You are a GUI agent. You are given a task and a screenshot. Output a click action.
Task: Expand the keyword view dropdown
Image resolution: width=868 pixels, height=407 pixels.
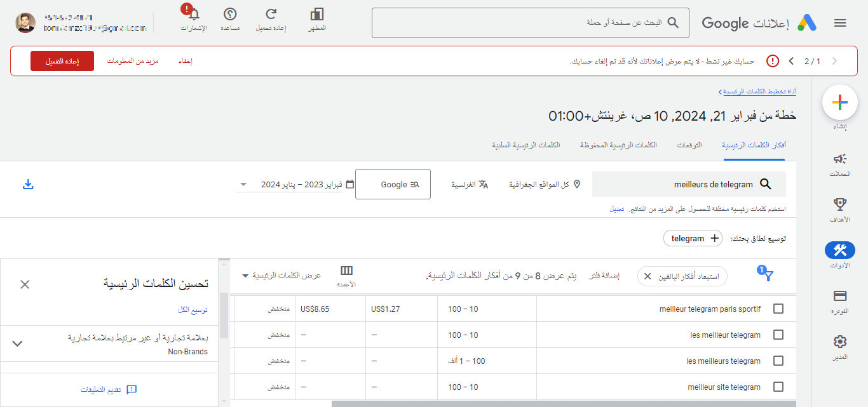pos(245,276)
